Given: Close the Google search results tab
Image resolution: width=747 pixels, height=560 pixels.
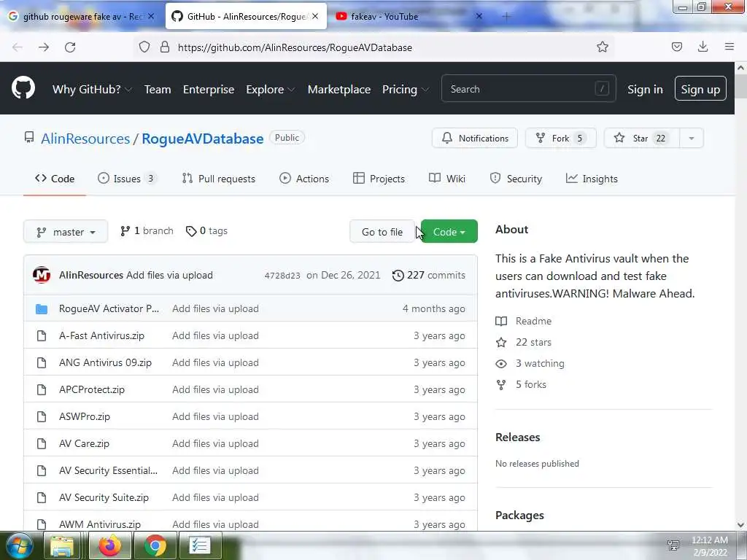Looking at the screenshot, I should coord(150,16).
